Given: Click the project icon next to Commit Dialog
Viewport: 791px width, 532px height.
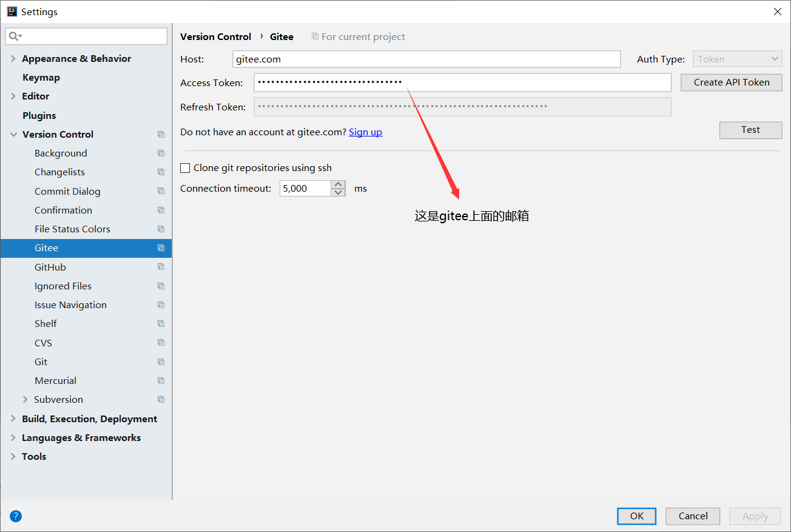Looking at the screenshot, I should [161, 191].
